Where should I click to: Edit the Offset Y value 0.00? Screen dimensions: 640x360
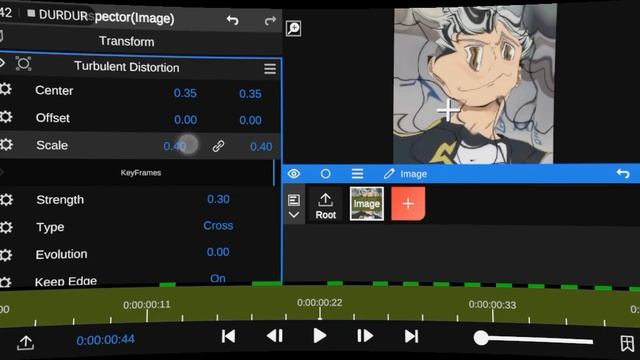(250, 120)
